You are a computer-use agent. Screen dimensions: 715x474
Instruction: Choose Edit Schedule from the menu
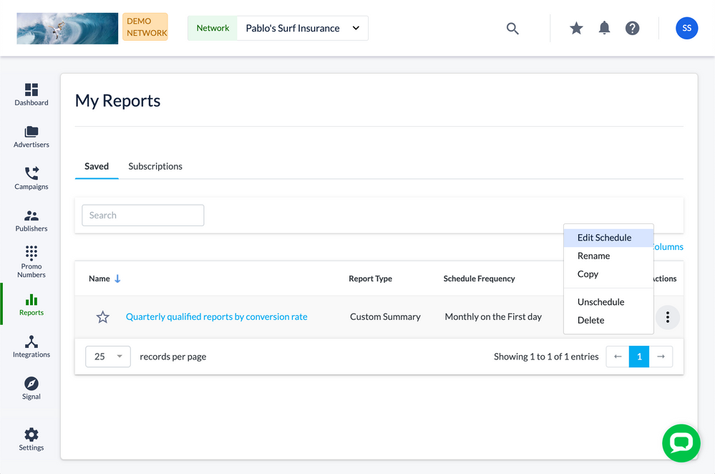pos(608,238)
